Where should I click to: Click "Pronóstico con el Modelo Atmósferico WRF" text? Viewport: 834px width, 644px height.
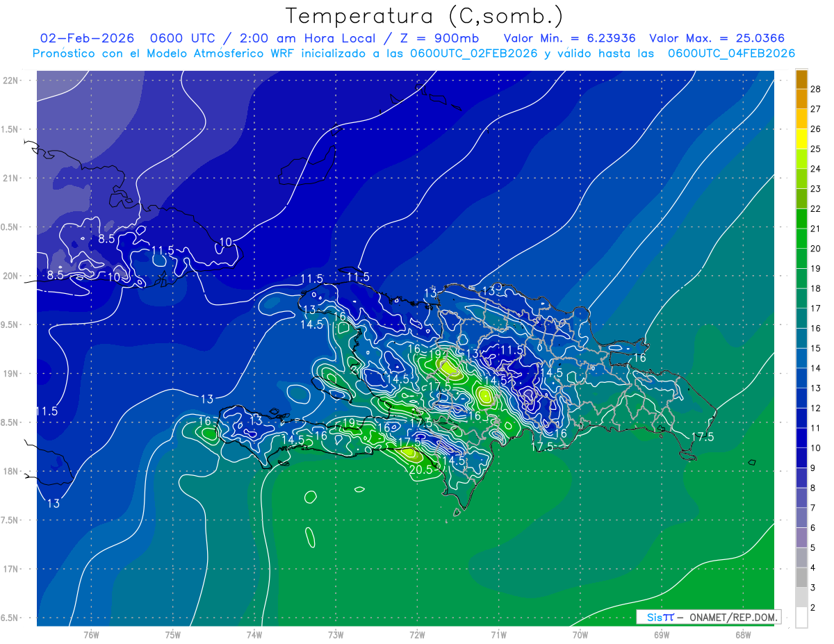coord(165,53)
